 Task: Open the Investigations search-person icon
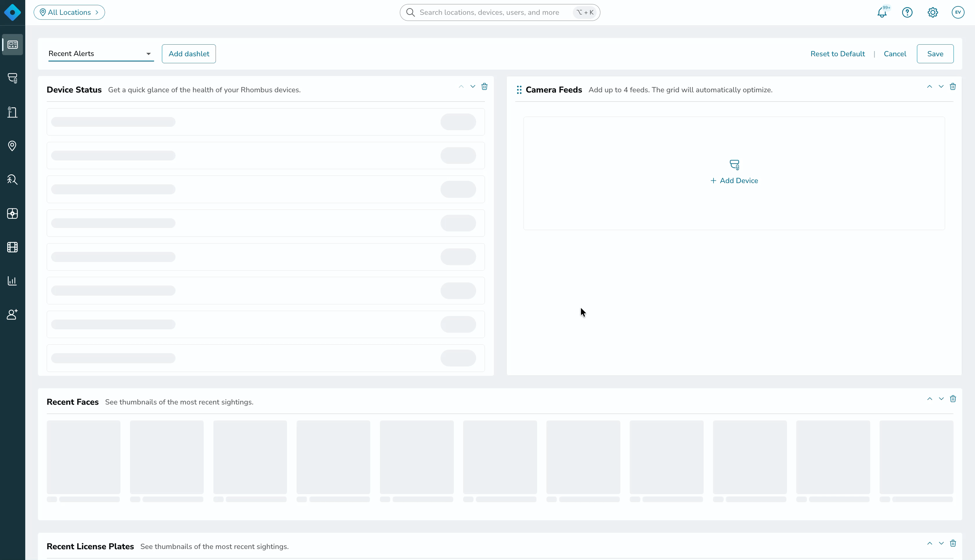point(12,180)
